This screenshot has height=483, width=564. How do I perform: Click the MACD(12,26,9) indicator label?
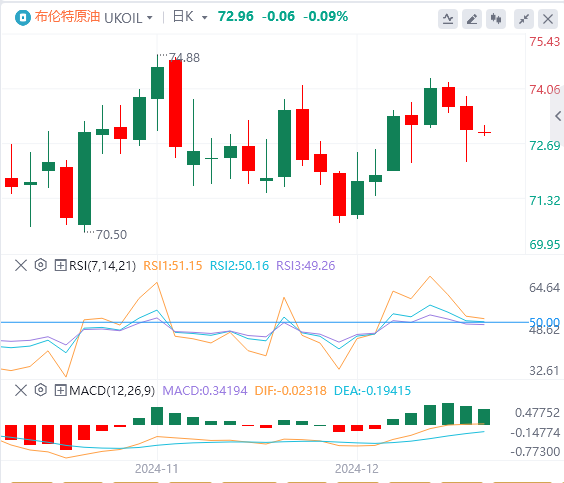[x=112, y=390]
